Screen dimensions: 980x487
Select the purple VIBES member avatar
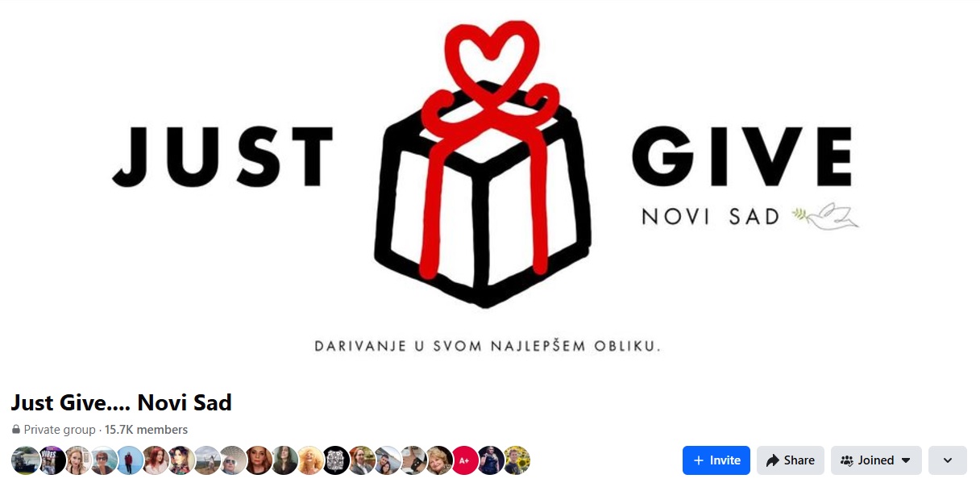point(52,460)
